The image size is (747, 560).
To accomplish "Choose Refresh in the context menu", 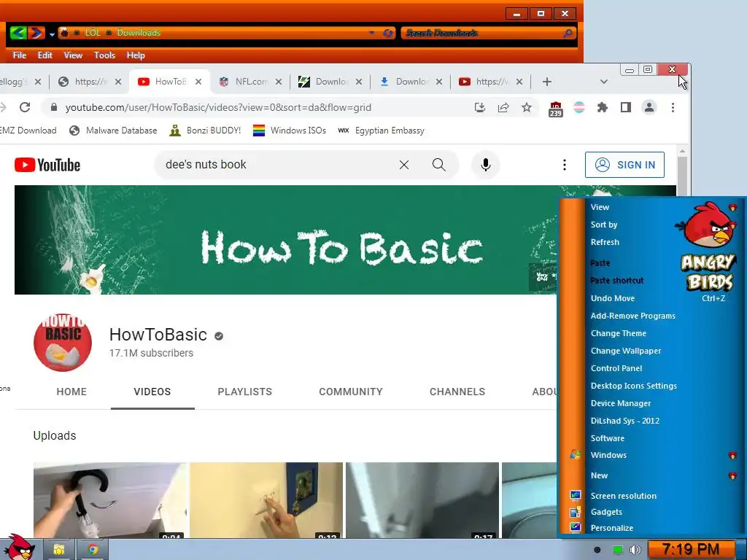I will (x=605, y=242).
